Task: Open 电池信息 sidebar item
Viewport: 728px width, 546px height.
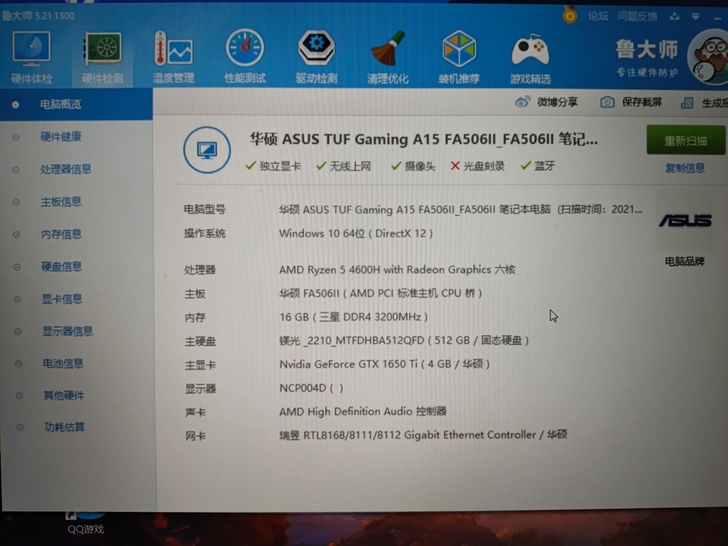Action: coord(63,364)
